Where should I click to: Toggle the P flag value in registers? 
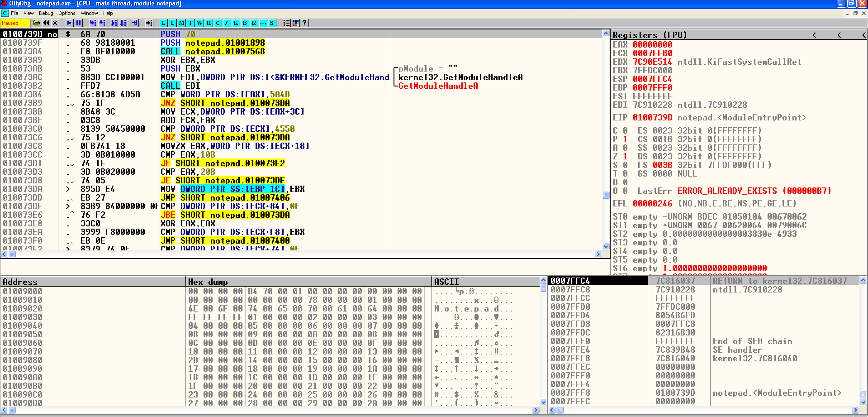pos(625,139)
